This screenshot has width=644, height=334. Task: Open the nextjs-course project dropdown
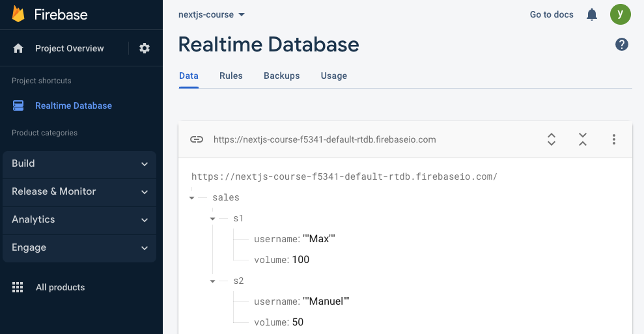click(212, 15)
